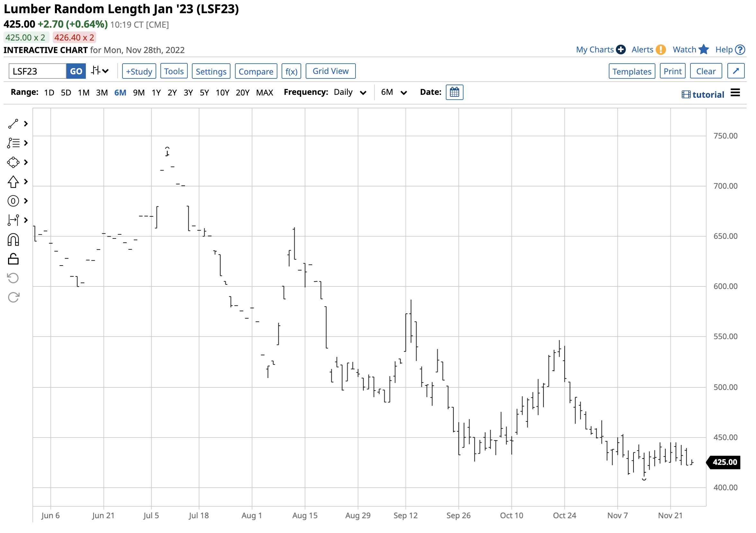756x533 pixels.
Task: Select the 3M range option
Action: pyautogui.click(x=102, y=93)
